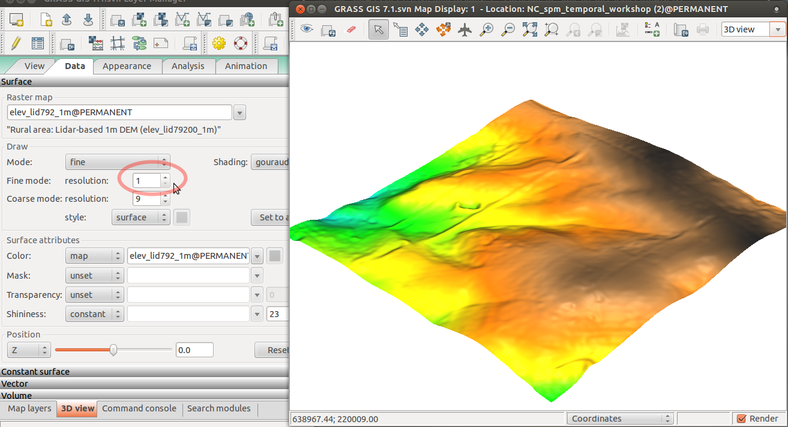Open the Coordinates status dropdown
The width and height of the screenshot is (788, 427).
pos(620,418)
